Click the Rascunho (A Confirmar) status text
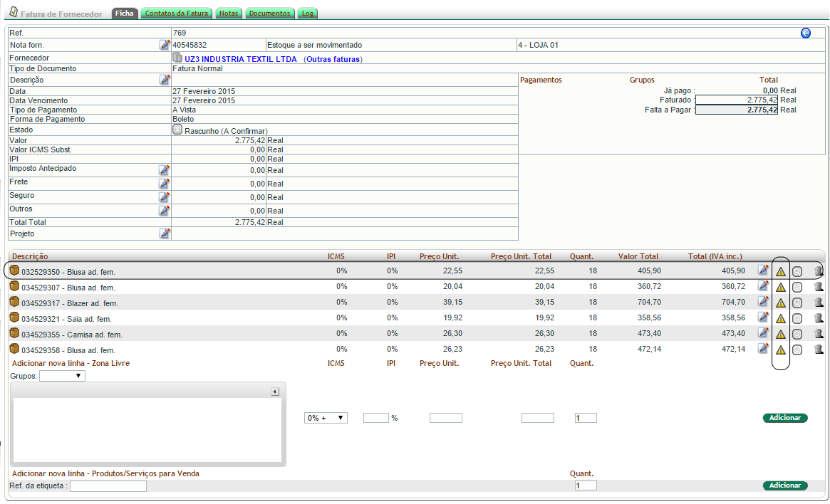Screen dimensions: 830x504 (226, 131)
